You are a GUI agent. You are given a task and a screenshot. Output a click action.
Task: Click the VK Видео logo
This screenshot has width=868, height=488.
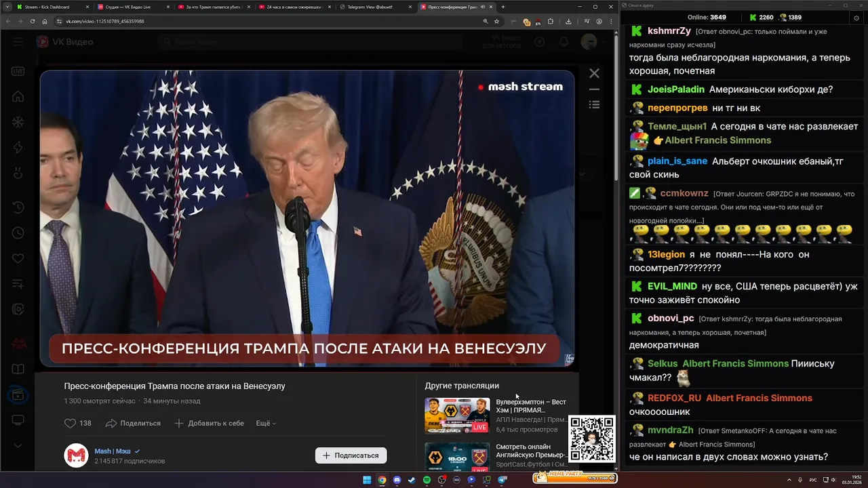pos(65,42)
